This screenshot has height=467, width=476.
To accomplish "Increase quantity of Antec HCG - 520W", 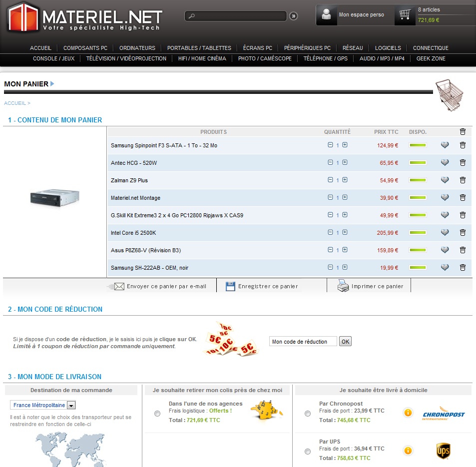I will click(x=345, y=162).
